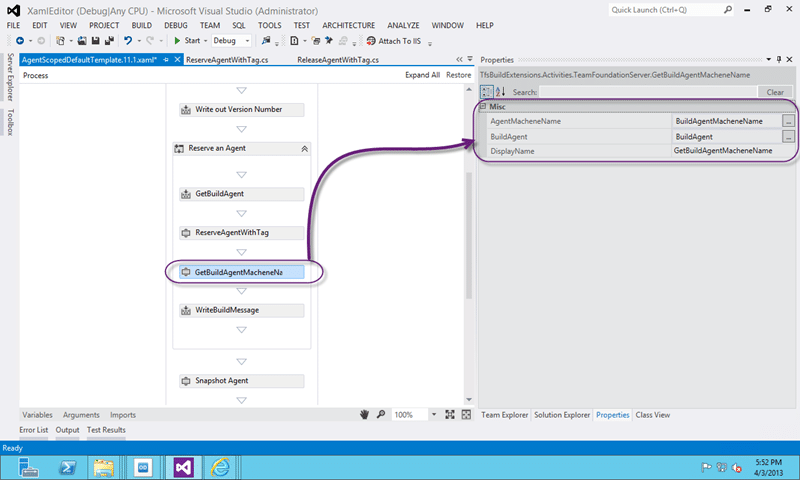
Task: Open the Imports designer tab
Action: 123,415
